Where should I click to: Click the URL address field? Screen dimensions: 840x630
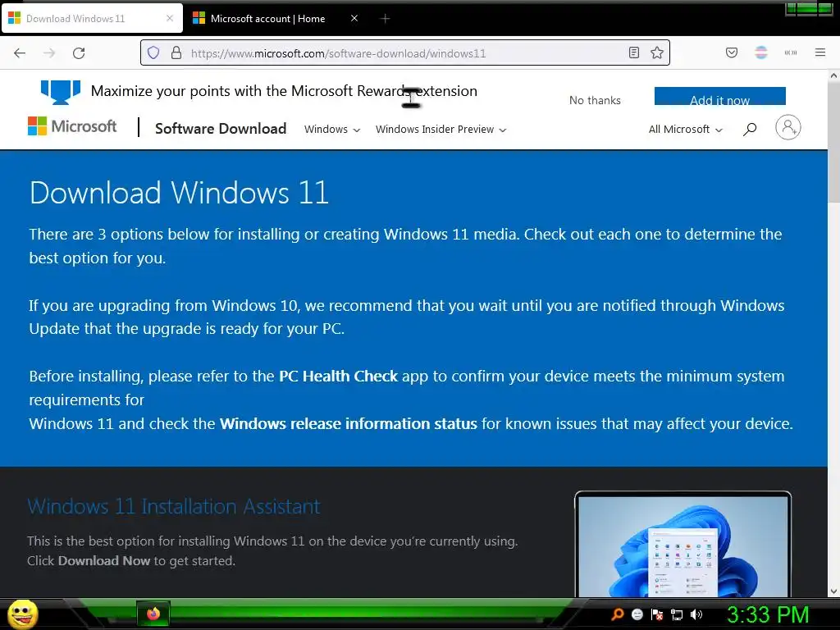pos(404,53)
